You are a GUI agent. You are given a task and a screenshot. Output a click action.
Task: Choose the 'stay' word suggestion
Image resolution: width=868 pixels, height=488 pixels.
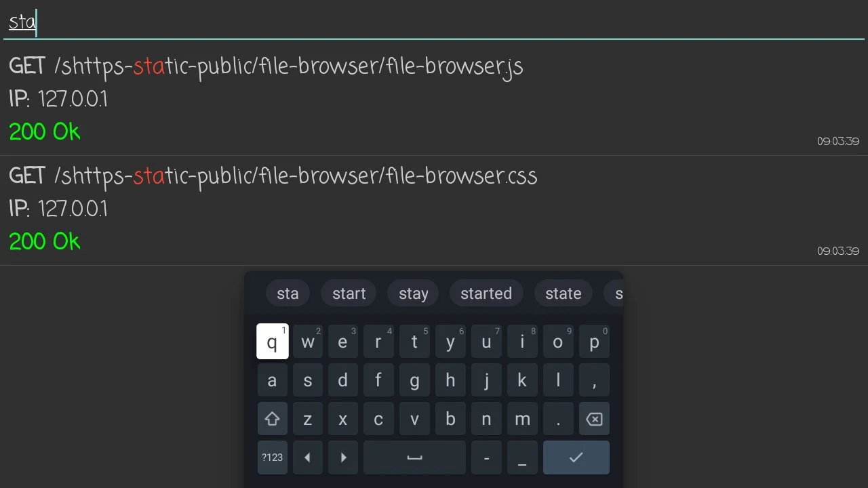(413, 293)
